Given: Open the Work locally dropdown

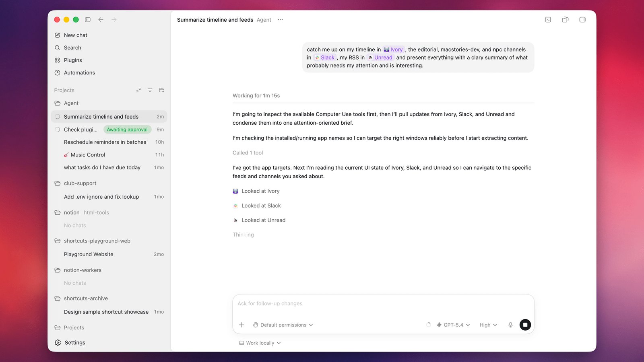Looking at the screenshot, I should (x=260, y=343).
